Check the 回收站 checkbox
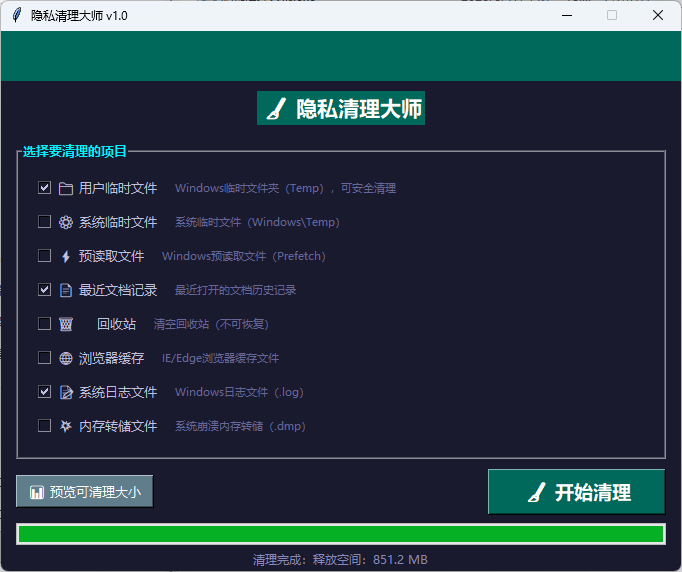 click(44, 324)
